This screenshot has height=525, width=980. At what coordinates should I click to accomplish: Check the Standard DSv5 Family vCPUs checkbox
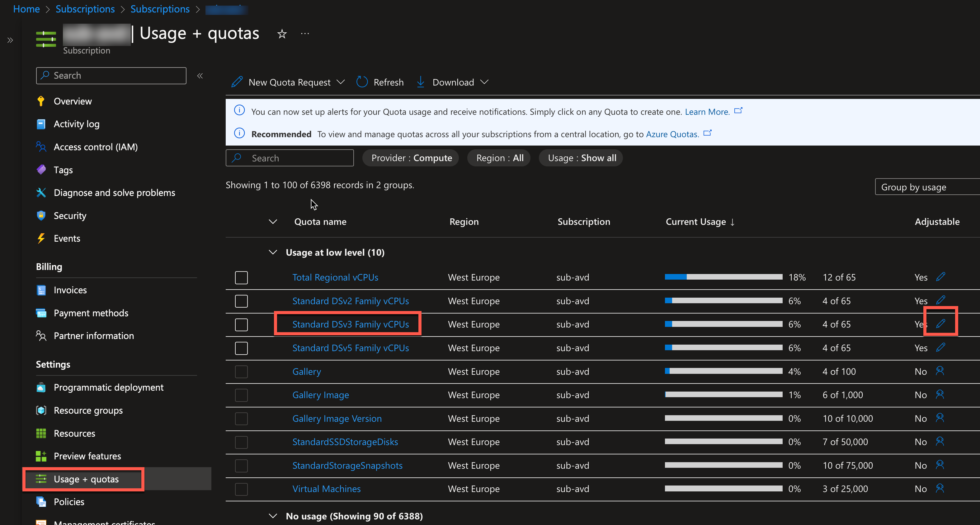241,348
